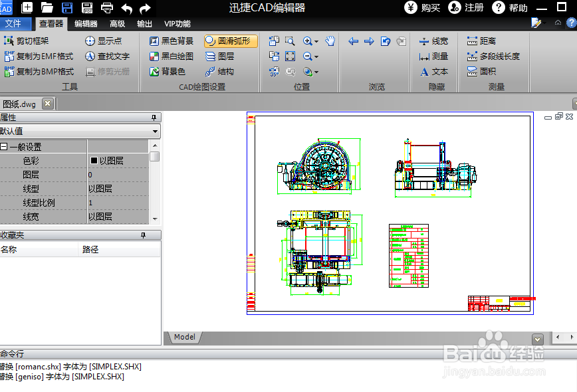Pin the 属性 properties panel
This screenshot has width=577, height=392.
[x=154, y=118]
